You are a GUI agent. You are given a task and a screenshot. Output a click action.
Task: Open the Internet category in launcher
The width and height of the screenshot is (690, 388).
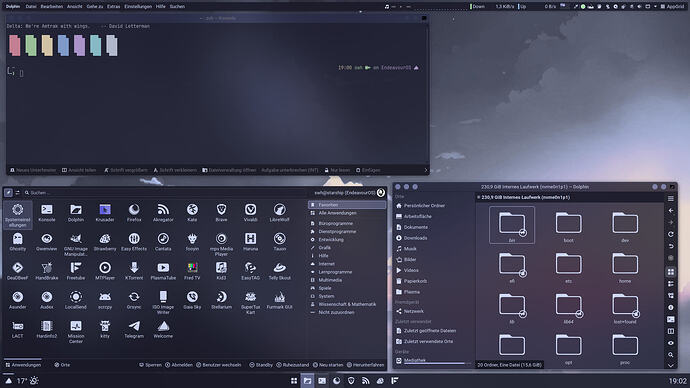[347, 264]
